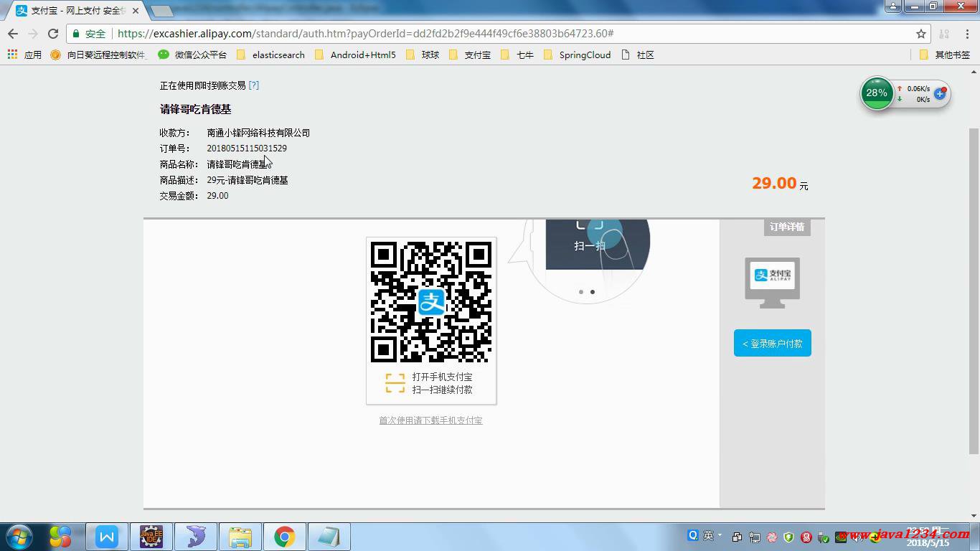Click the Sogou Q tray icon
The height and width of the screenshot is (551, 980).
tap(693, 535)
